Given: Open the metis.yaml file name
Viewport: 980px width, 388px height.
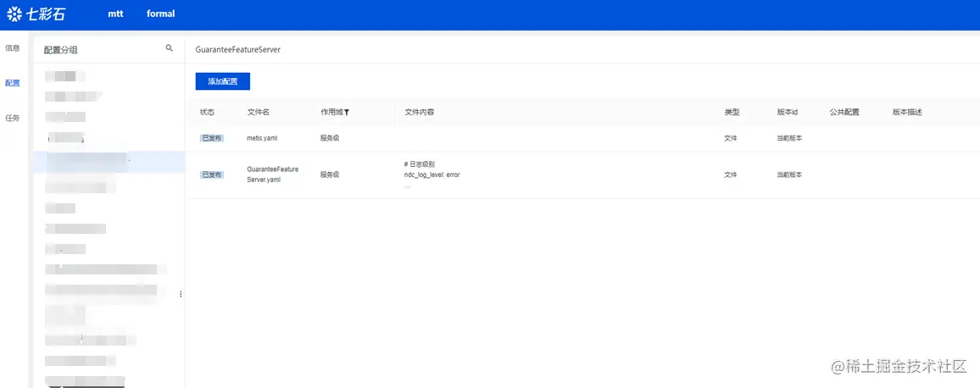Looking at the screenshot, I should pos(263,138).
